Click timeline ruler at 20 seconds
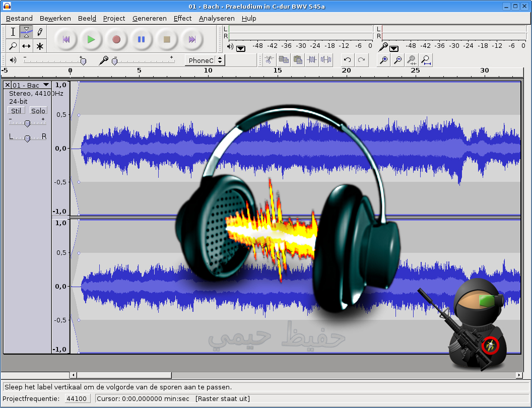Image resolution: width=532 pixels, height=408 pixels. (347, 72)
